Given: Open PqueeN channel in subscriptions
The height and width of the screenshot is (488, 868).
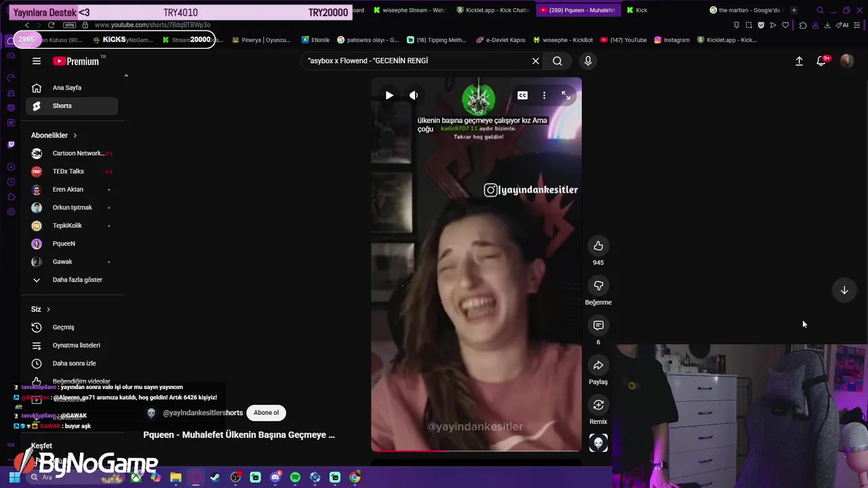Looking at the screenshot, I should tap(72, 243).
